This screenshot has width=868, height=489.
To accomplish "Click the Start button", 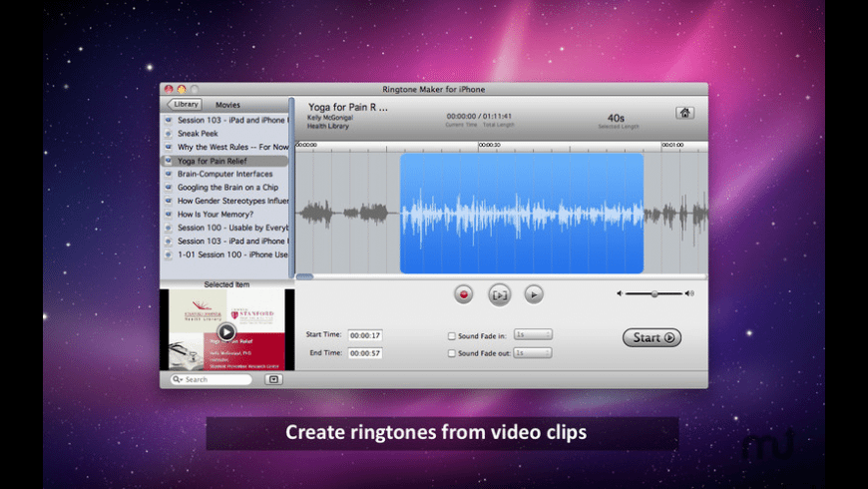I will click(651, 338).
